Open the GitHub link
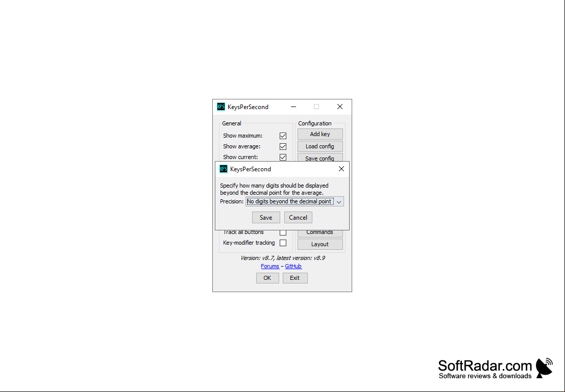 [293, 266]
